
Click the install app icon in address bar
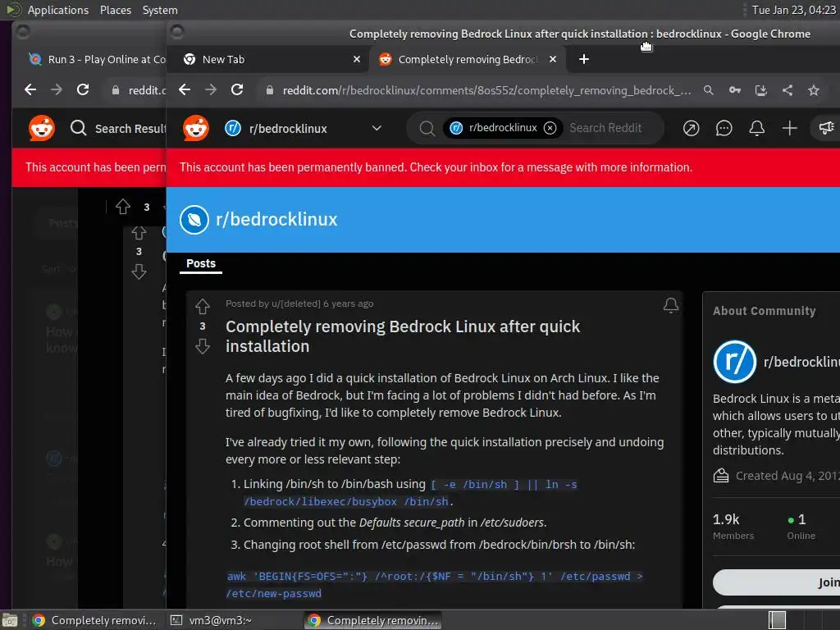(x=760, y=90)
